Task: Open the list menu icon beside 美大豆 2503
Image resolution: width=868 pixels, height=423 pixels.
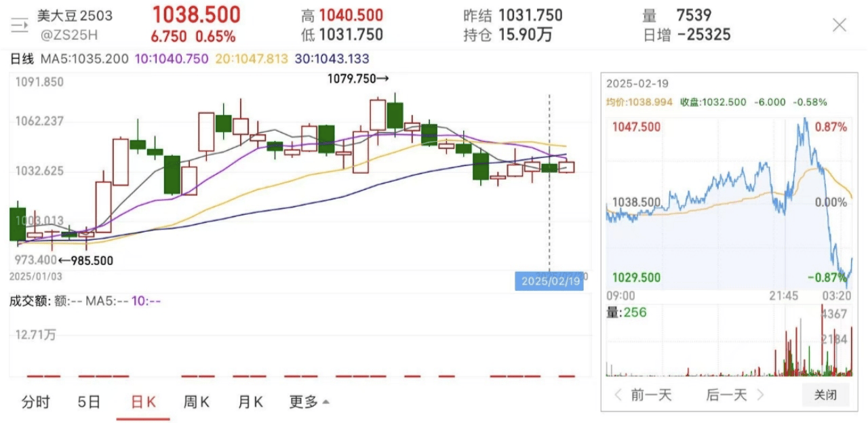Action: (x=19, y=26)
